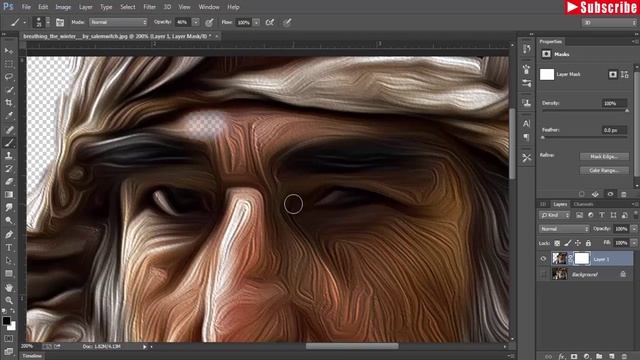Click the Add layer style fx icon
The width and height of the screenshot is (640, 360).
[562, 356]
